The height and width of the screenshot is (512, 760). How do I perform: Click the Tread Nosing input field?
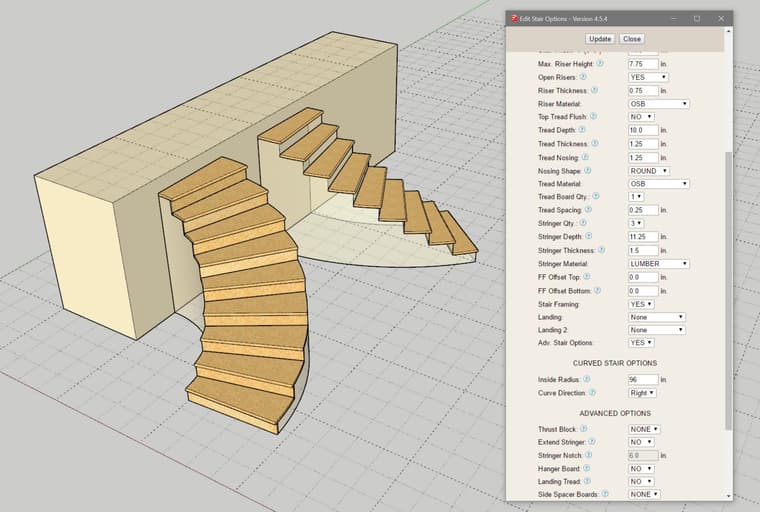click(x=643, y=158)
